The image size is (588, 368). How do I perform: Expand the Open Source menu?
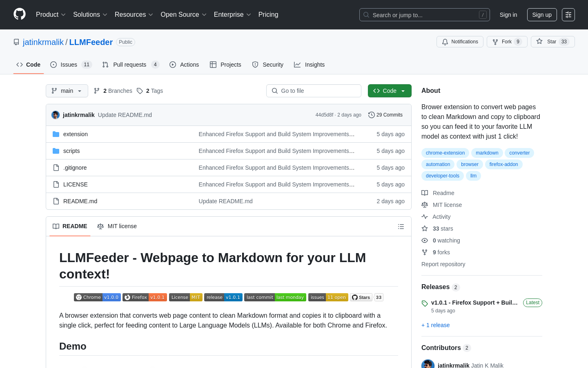(184, 15)
